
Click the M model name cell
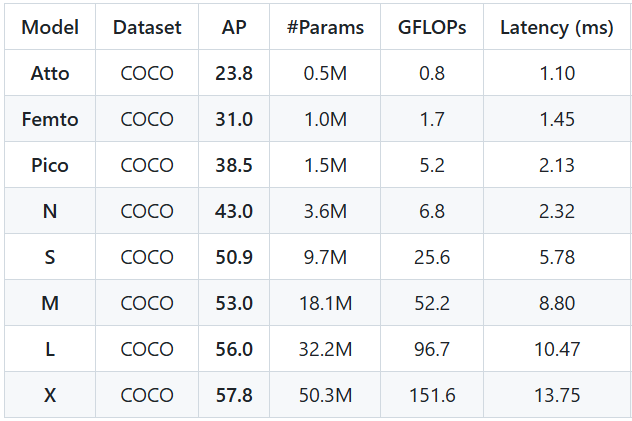pos(50,303)
